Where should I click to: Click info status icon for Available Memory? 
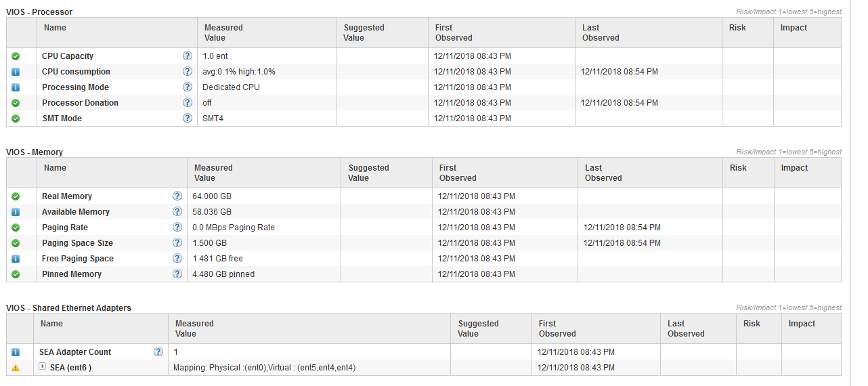click(x=16, y=212)
